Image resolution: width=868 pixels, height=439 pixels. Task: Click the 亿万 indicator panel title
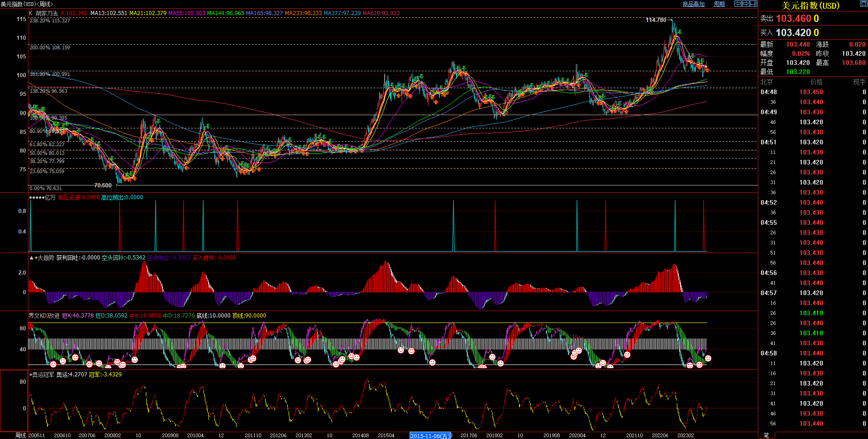click(50, 197)
